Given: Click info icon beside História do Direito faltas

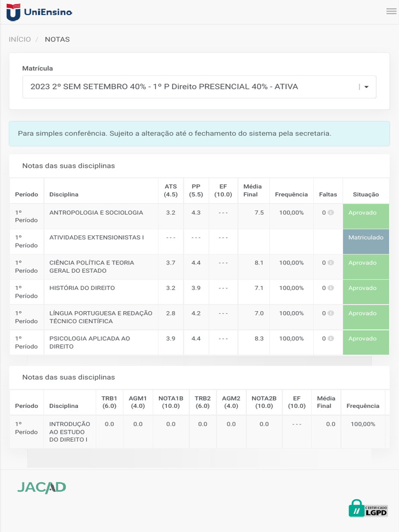Looking at the screenshot, I should coord(331,288).
